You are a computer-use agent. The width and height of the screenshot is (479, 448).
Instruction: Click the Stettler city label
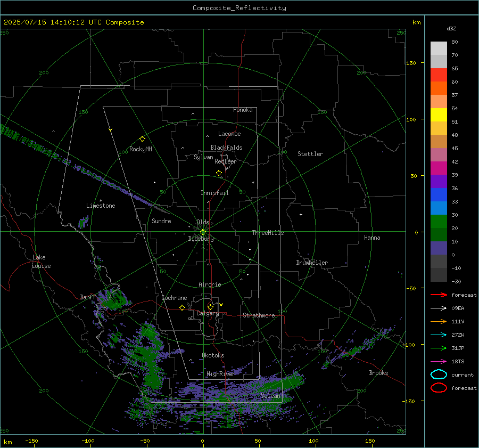310,154
